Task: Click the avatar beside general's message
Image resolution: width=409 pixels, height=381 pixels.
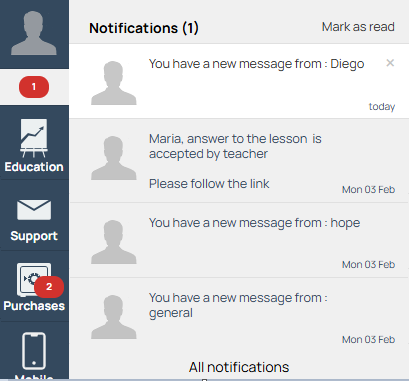Action: pos(114,317)
